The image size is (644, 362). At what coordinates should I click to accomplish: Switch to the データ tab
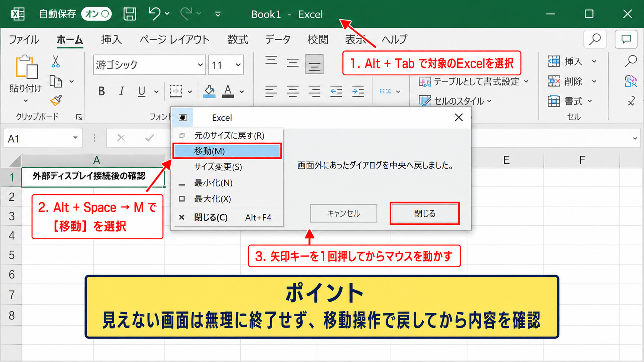(277, 39)
